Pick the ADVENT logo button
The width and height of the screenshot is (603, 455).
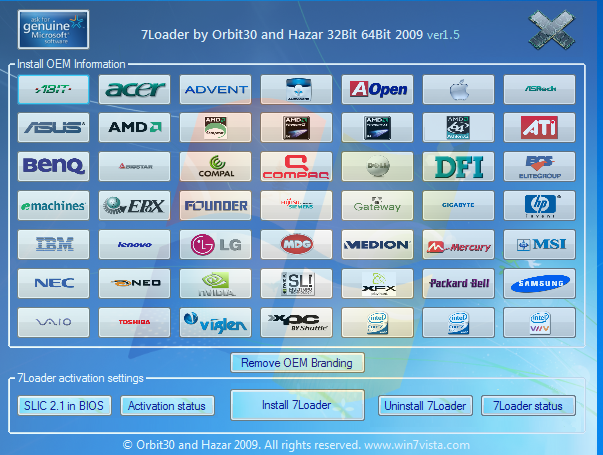215,90
